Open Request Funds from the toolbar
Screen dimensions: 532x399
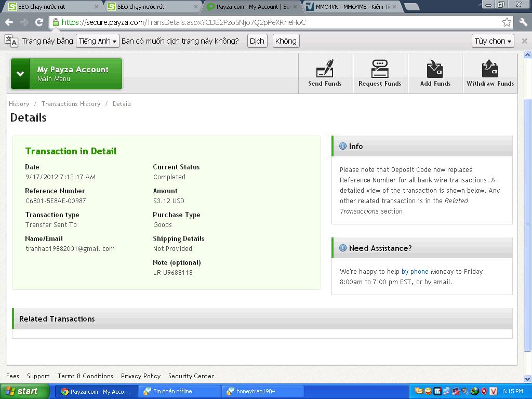point(380,74)
